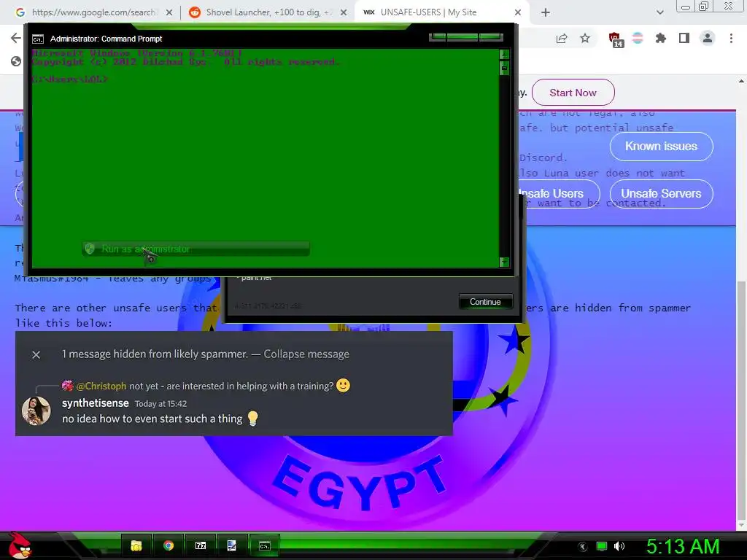747x560 pixels.
Task: Open the uBlock Origin extension
Action: click(616, 39)
